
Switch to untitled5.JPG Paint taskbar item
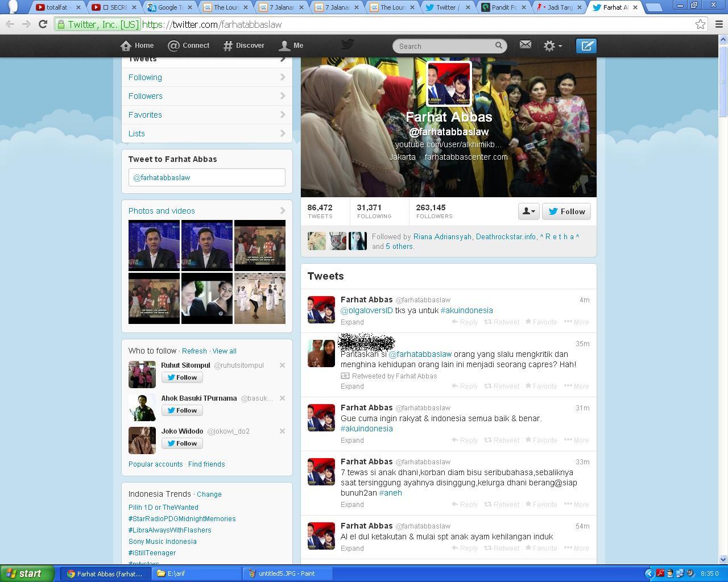[288, 573]
